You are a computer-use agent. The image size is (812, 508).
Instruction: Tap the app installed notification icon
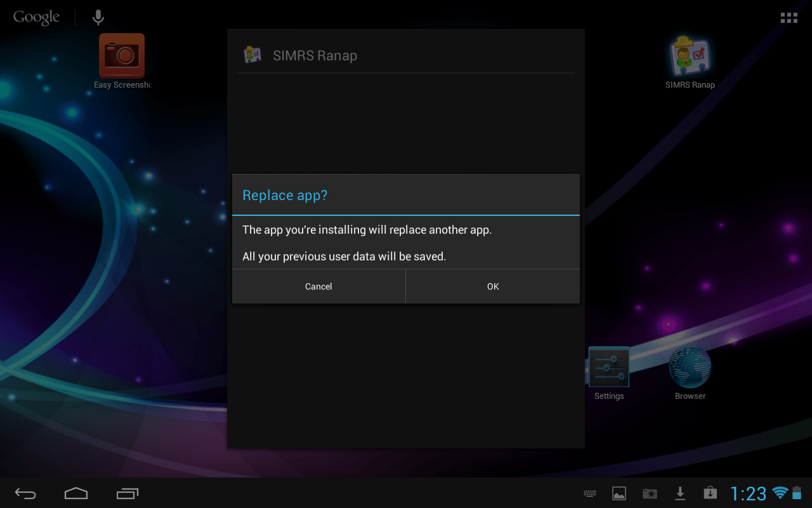710,493
